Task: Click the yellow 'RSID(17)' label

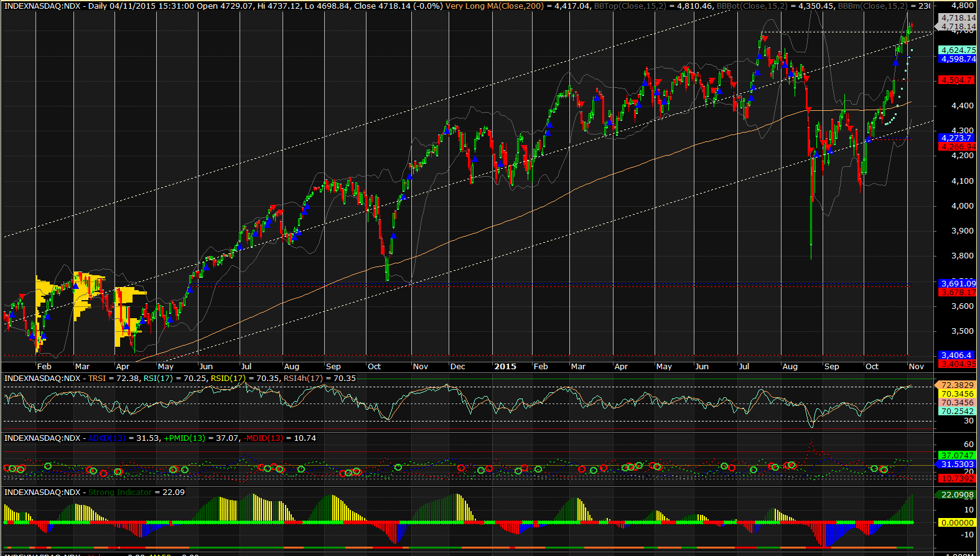Action: [x=228, y=378]
